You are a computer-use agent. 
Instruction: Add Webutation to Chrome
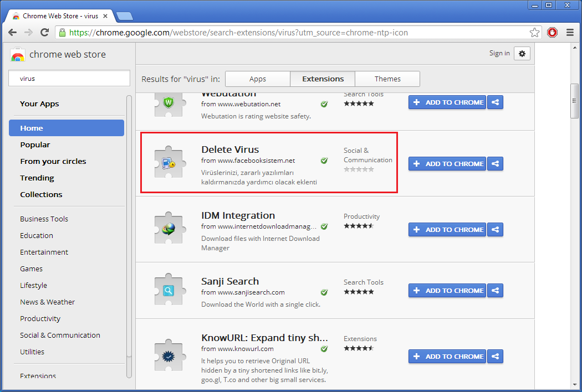coord(447,102)
